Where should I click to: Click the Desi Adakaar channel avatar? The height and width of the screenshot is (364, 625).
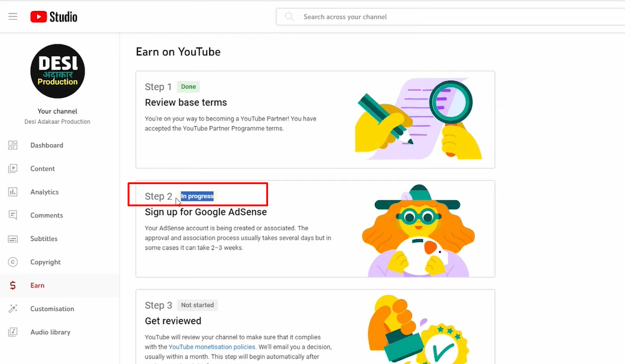tap(57, 71)
